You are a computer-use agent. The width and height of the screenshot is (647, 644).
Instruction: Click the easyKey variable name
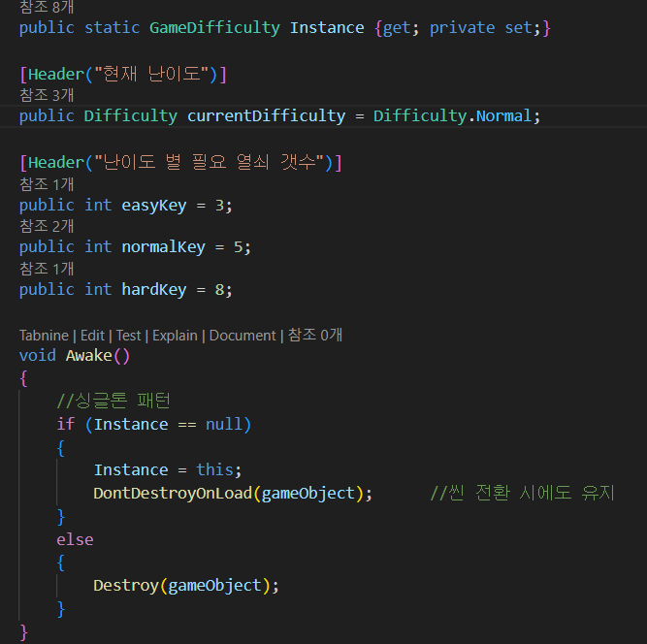(x=154, y=206)
